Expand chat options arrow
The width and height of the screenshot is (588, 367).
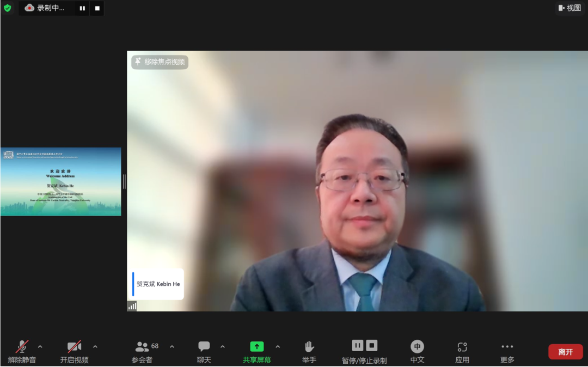(223, 347)
